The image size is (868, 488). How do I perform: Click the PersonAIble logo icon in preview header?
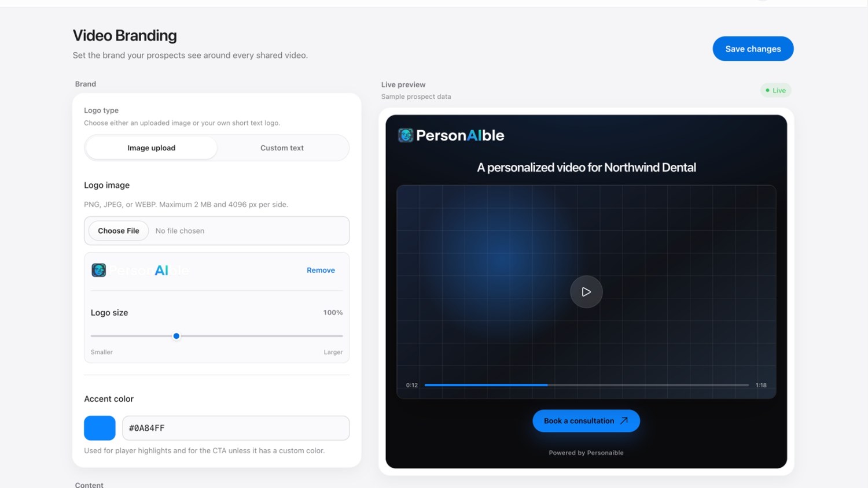tap(406, 135)
